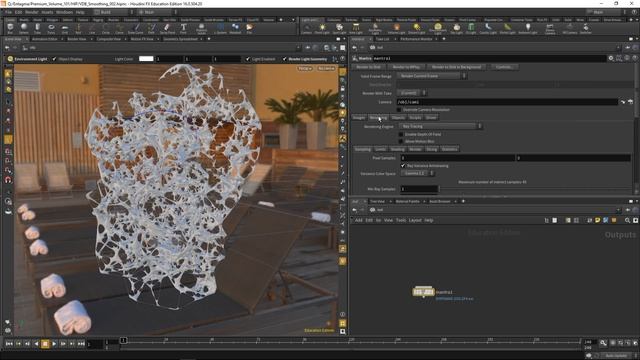Click Render to Disk button
Screen dimensions: 640x360
click(x=368, y=67)
